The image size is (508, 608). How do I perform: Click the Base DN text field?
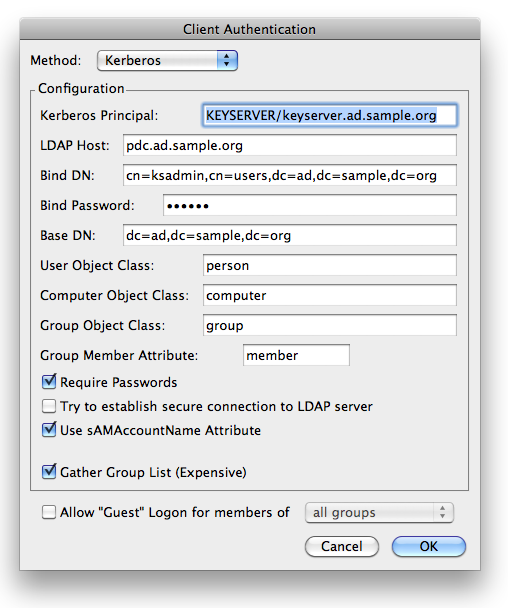tap(290, 235)
